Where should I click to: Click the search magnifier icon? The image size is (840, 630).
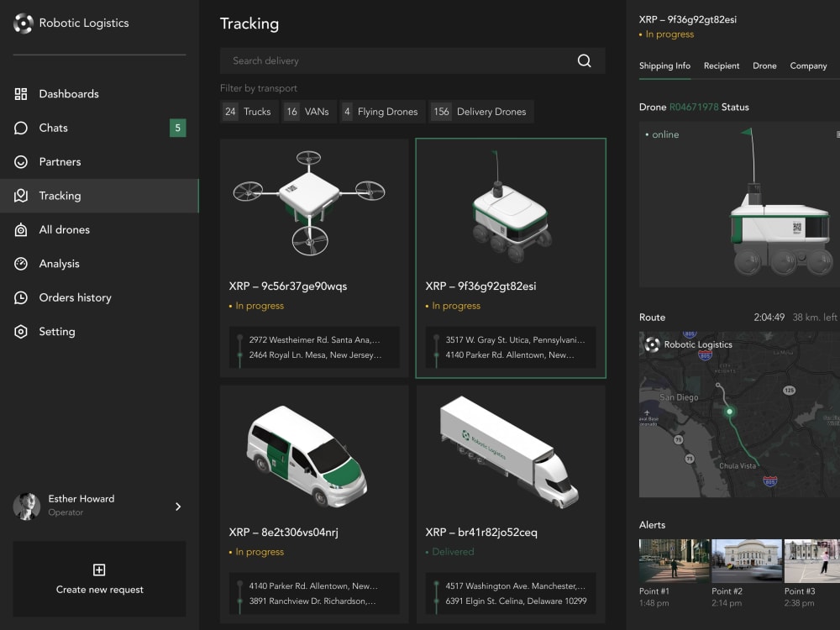pyautogui.click(x=584, y=60)
